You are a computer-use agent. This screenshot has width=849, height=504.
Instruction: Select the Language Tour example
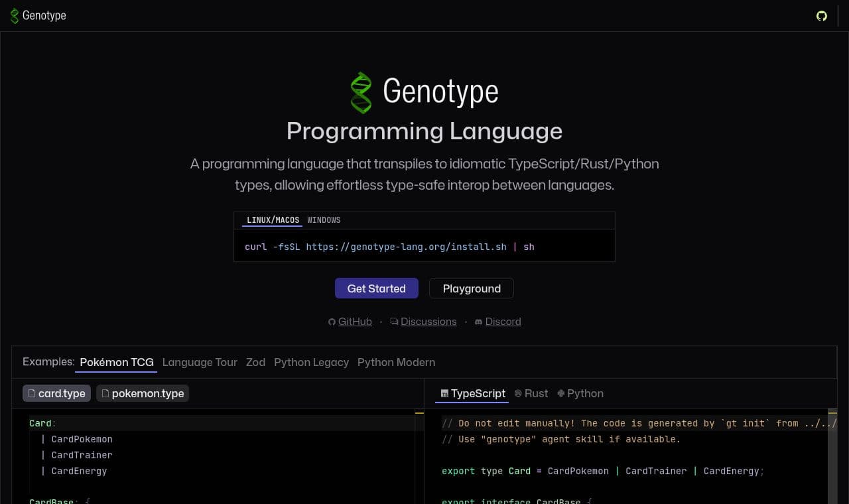pos(200,362)
